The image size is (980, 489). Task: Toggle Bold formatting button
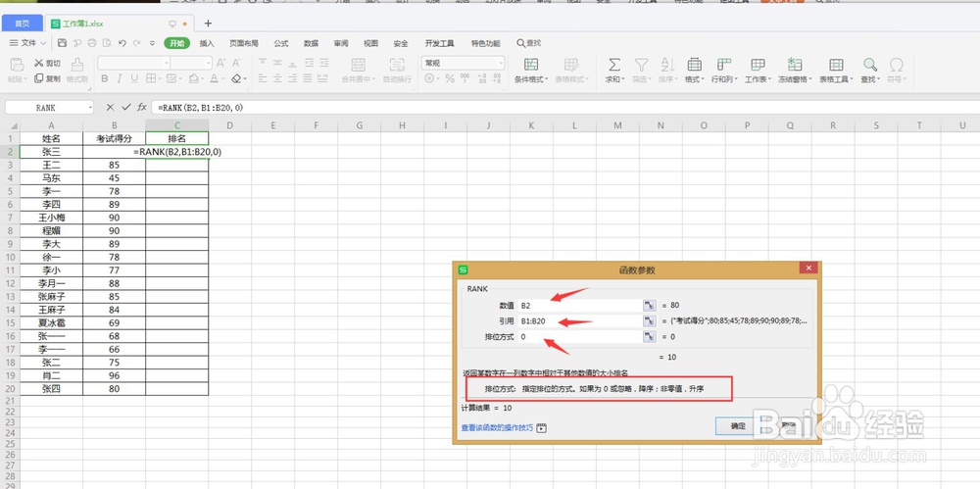click(105, 78)
